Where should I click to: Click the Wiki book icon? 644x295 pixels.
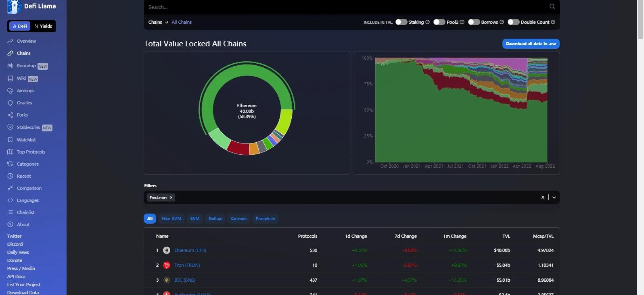pyautogui.click(x=10, y=78)
